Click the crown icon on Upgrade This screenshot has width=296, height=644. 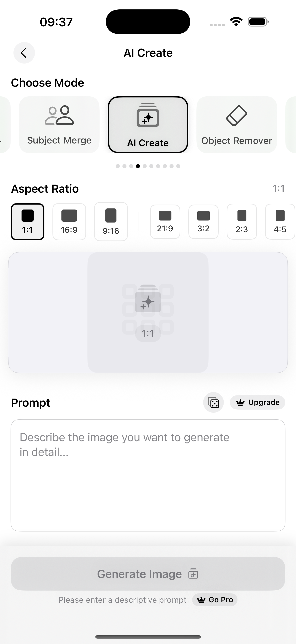(x=240, y=402)
